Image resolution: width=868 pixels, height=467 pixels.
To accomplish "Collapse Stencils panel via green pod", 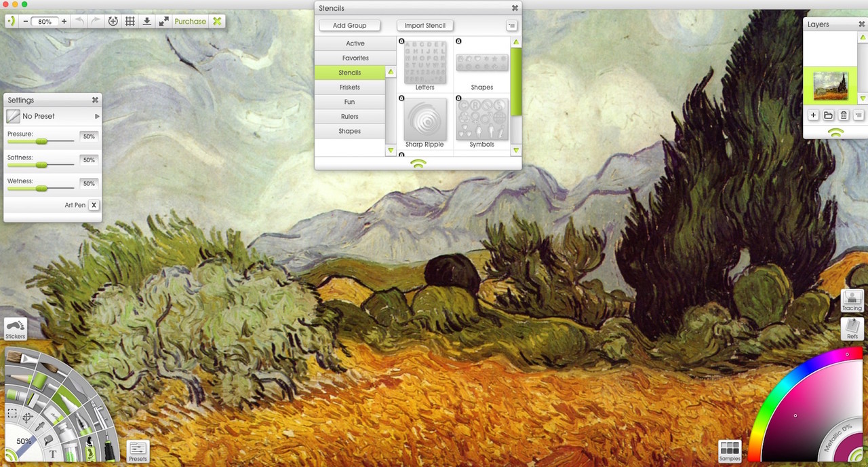I will pyautogui.click(x=418, y=163).
